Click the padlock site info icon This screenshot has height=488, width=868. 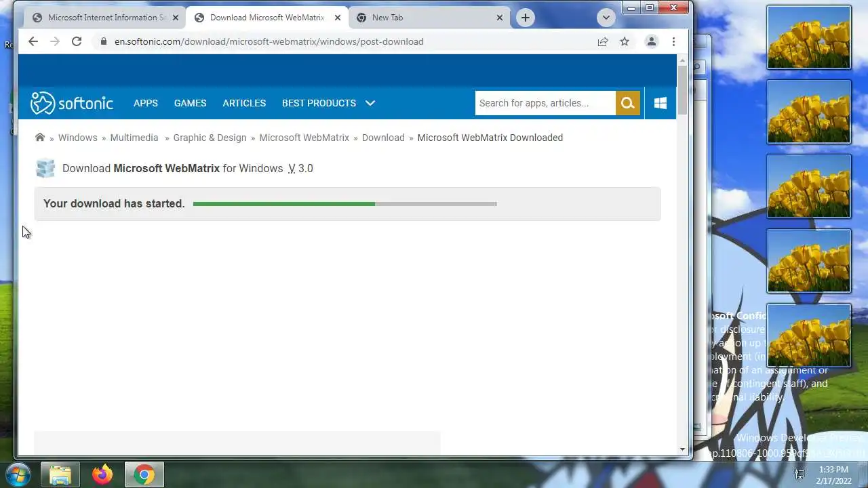click(104, 41)
